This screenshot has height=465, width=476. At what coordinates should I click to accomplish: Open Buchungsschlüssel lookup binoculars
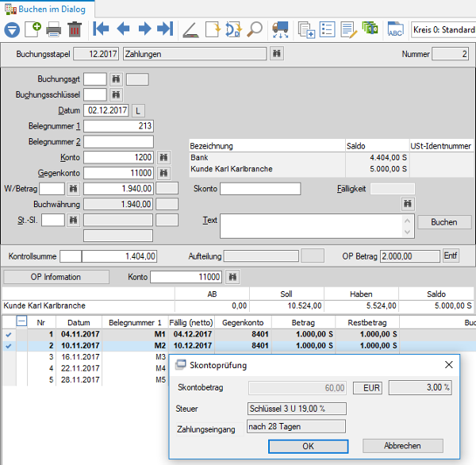click(116, 94)
